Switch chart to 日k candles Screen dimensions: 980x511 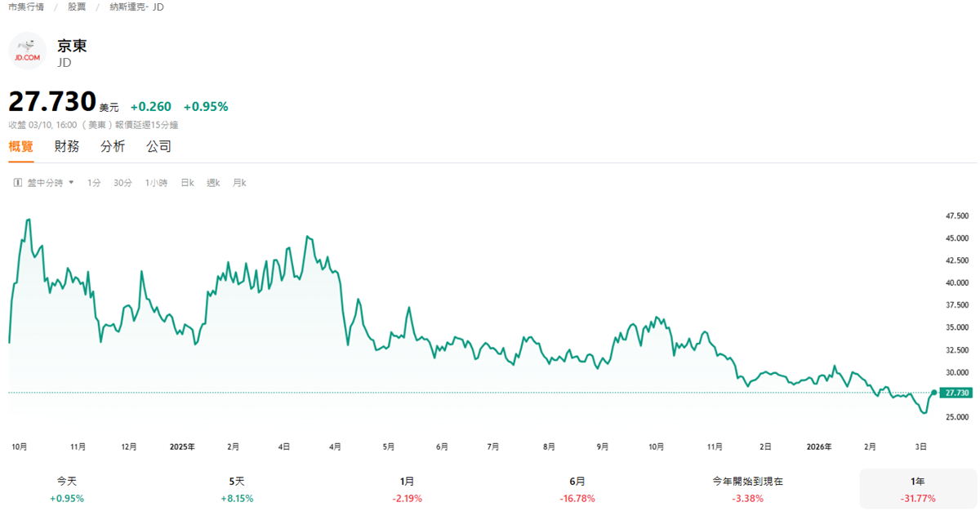pos(187,183)
